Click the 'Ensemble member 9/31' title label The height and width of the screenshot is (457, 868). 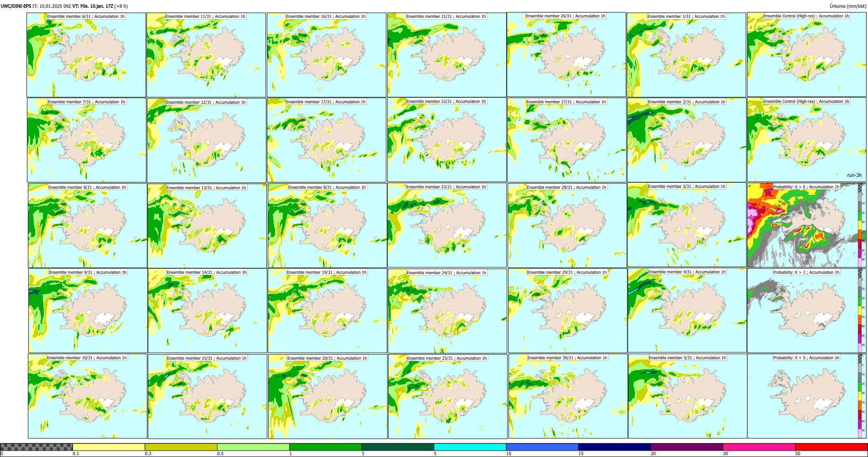click(x=88, y=272)
